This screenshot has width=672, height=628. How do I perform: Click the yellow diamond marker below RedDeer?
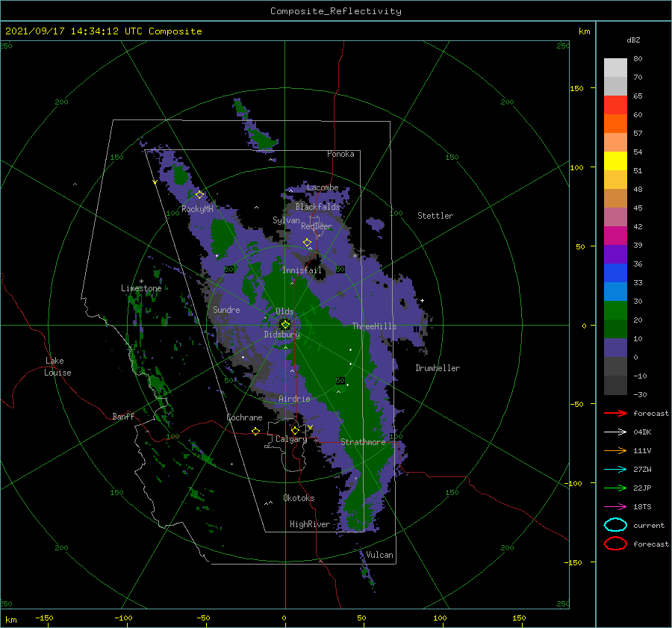[308, 243]
